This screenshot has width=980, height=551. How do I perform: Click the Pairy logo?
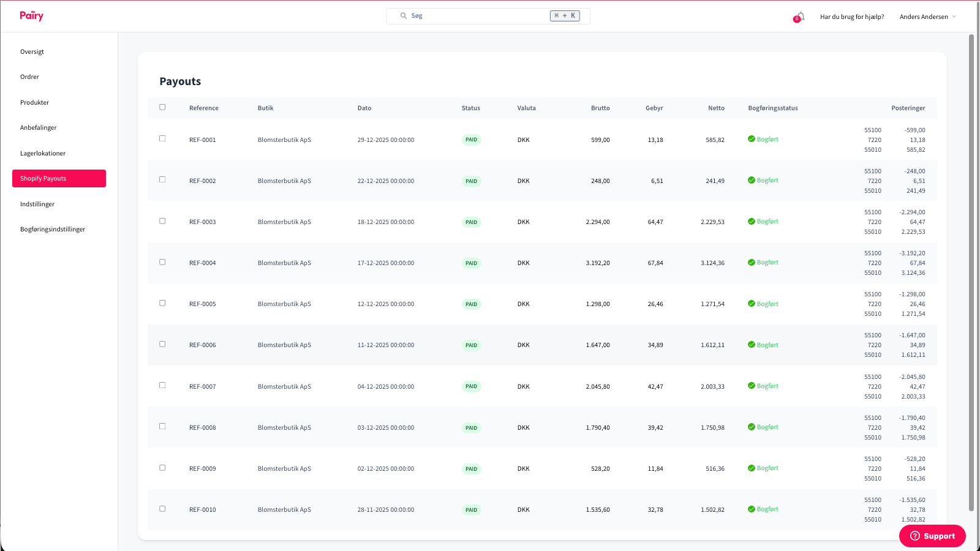pos(31,15)
